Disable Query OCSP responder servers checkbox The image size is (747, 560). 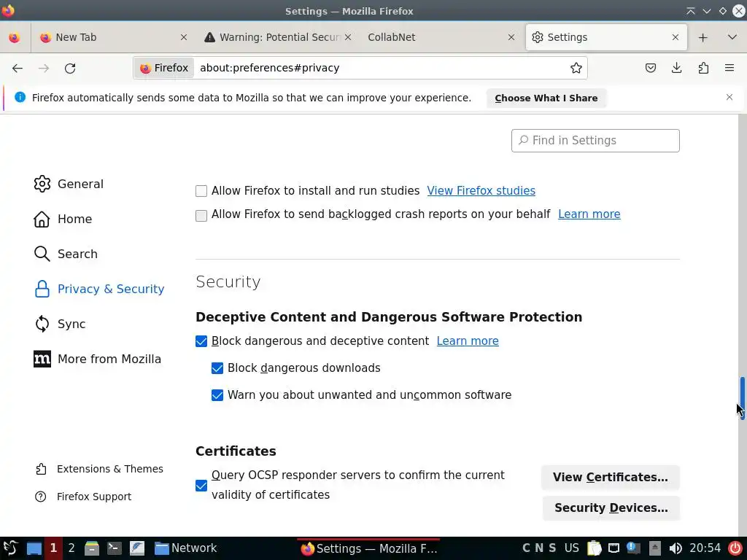(201, 486)
